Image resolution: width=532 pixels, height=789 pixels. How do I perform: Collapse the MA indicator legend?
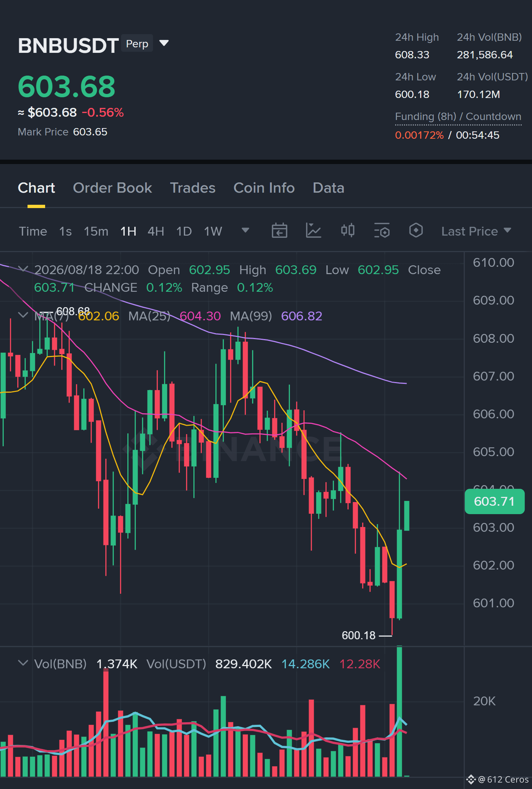click(x=23, y=315)
